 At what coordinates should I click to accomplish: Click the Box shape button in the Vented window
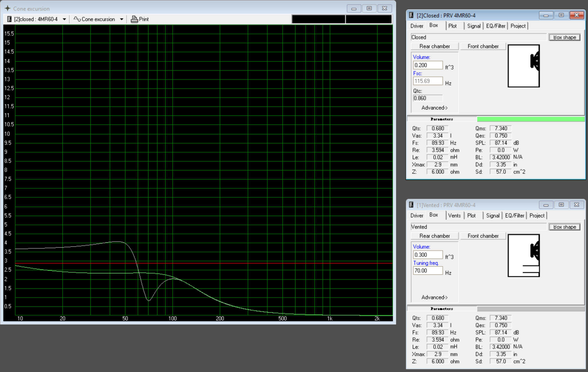pyautogui.click(x=564, y=227)
